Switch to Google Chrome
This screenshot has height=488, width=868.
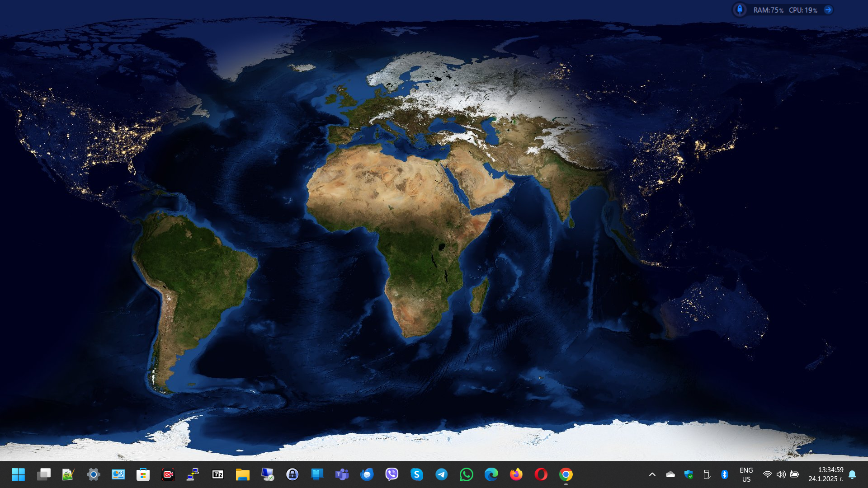click(x=566, y=474)
